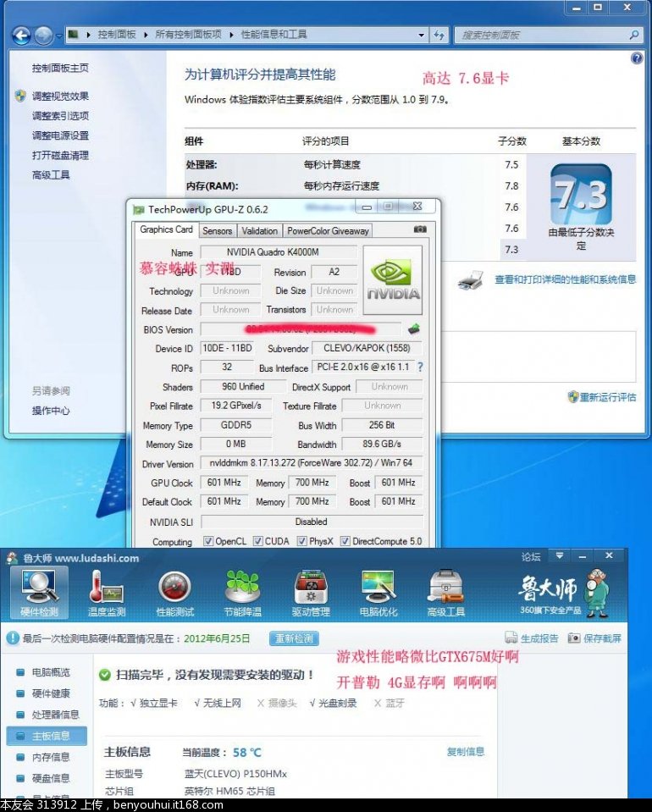Click 调整视觉效果 in the left pane
Screen dimensions: 652x812
pyautogui.click(x=60, y=96)
